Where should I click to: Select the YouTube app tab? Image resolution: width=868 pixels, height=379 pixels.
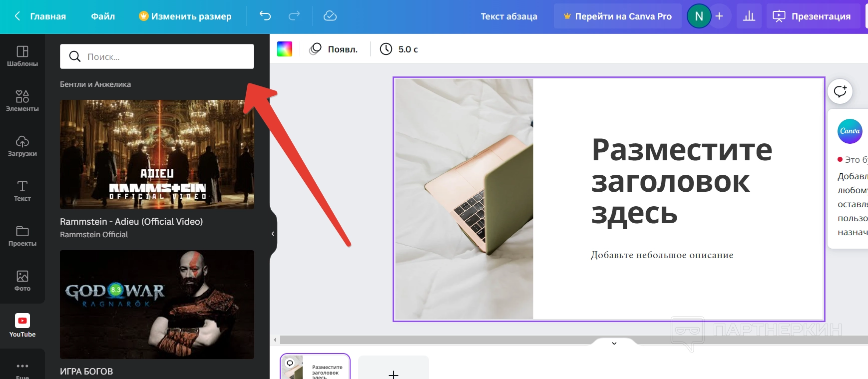click(x=22, y=326)
